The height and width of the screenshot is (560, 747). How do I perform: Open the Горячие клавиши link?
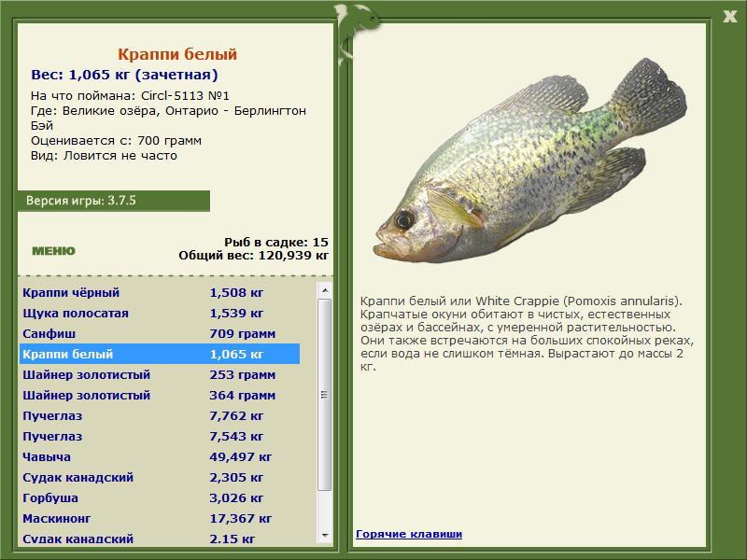coord(409,534)
